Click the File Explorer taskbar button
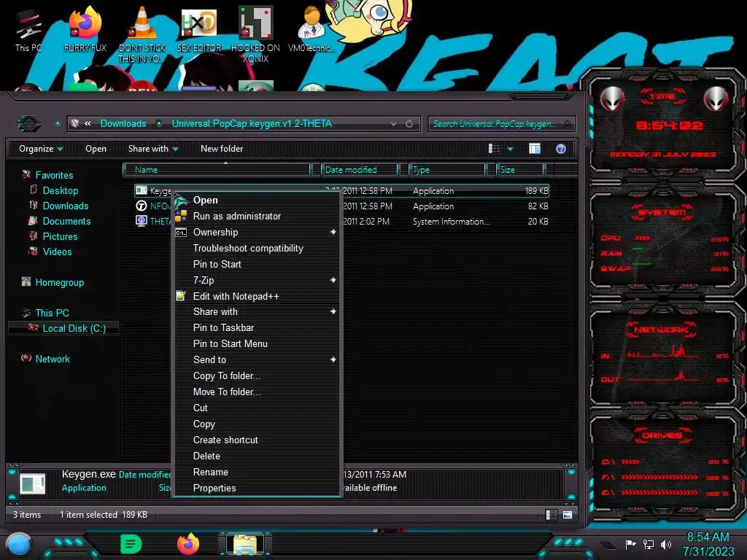The height and width of the screenshot is (560, 747). coord(245,544)
